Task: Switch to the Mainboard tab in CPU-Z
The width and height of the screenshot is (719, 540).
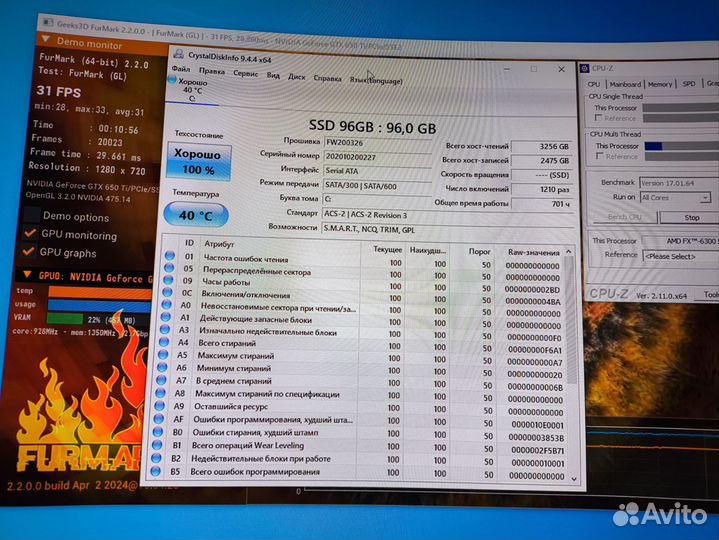Action: 625,85
